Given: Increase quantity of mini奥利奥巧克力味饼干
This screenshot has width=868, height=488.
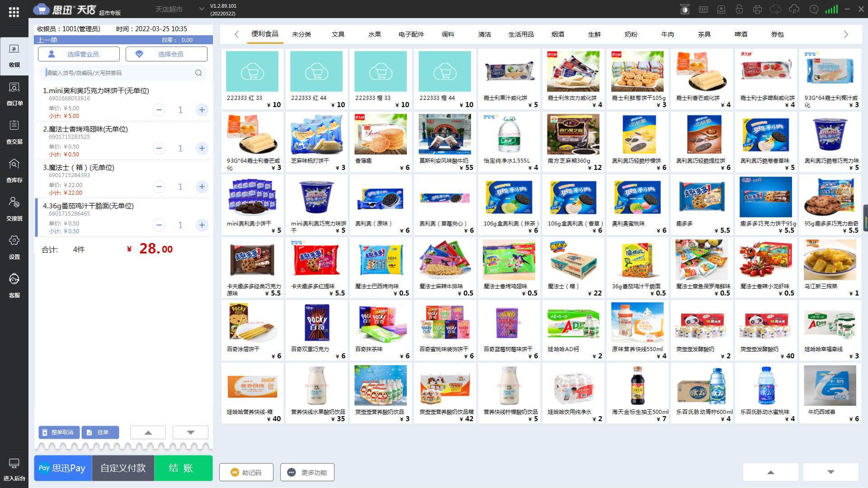Looking at the screenshot, I should (x=202, y=110).
